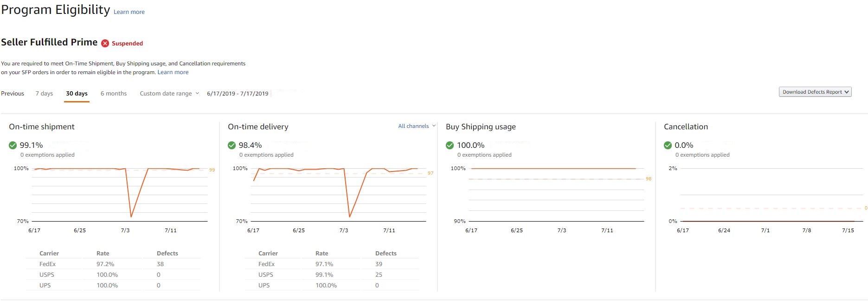Select the 30 days tab
The image size is (868, 305).
point(77,93)
